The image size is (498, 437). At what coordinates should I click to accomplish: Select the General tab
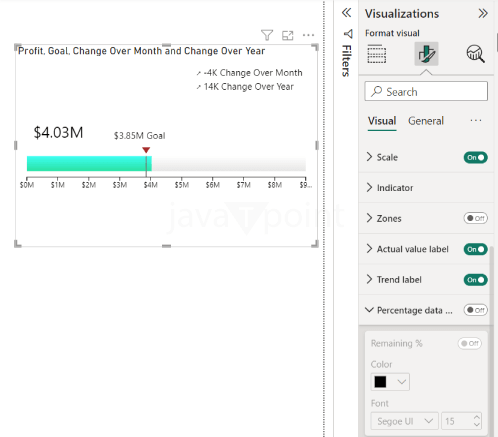426,121
